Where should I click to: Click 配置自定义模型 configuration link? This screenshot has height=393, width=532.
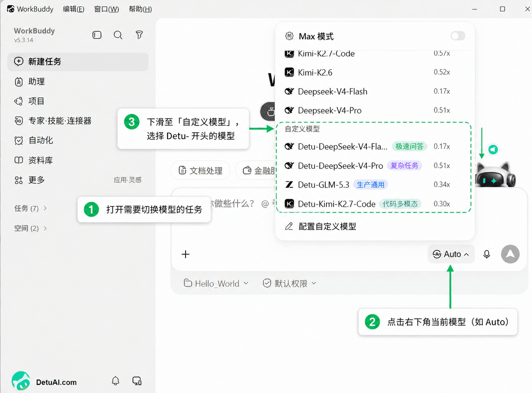[321, 226]
